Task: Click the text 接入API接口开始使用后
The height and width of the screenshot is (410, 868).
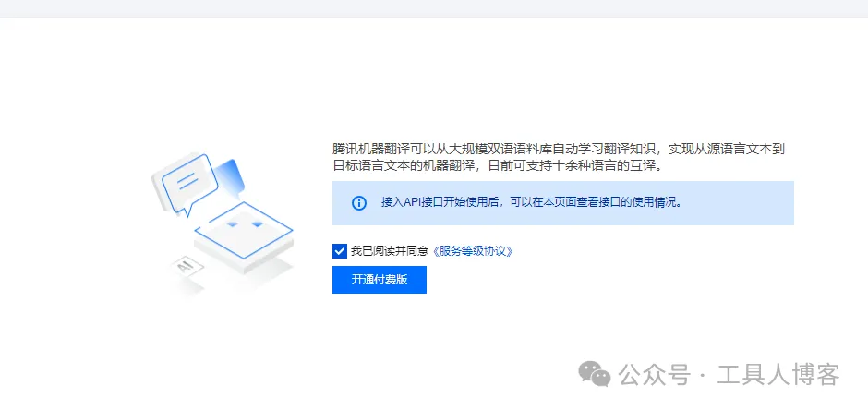Action: [441, 202]
